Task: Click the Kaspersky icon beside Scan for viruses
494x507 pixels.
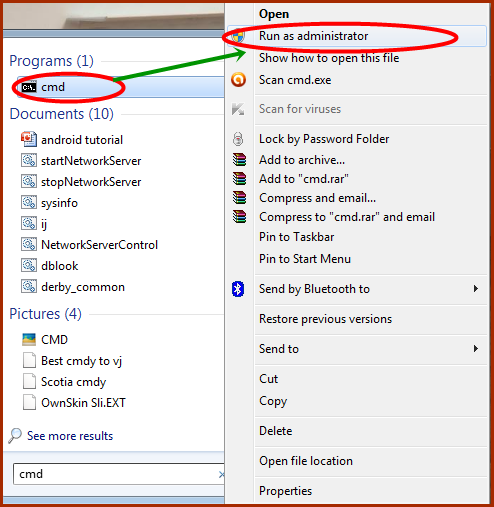Action: [x=238, y=109]
